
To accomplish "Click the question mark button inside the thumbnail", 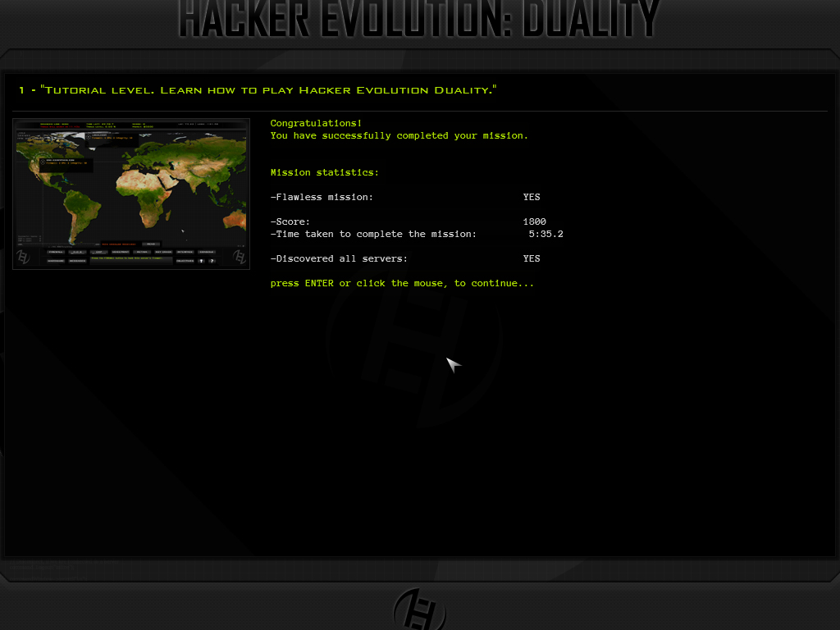I will (212, 260).
